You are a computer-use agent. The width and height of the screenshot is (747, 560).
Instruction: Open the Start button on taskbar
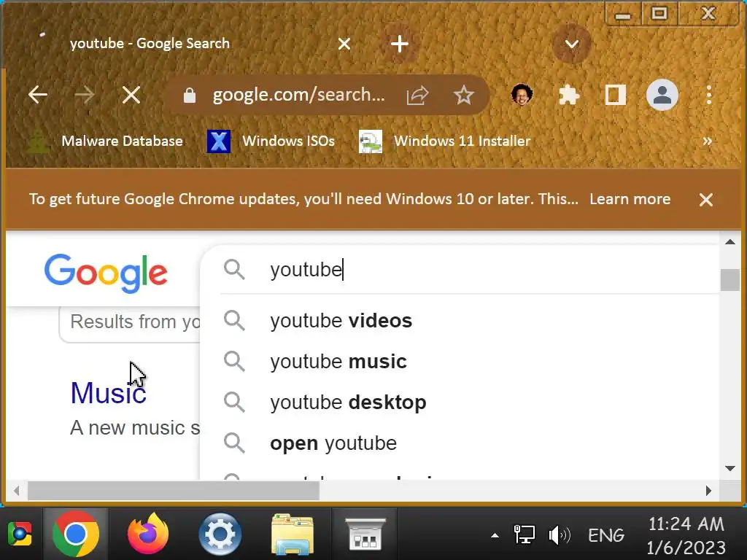click(20, 534)
